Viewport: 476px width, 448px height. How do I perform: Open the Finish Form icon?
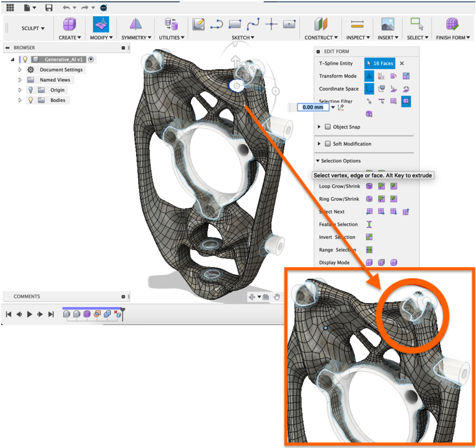pyautogui.click(x=452, y=24)
